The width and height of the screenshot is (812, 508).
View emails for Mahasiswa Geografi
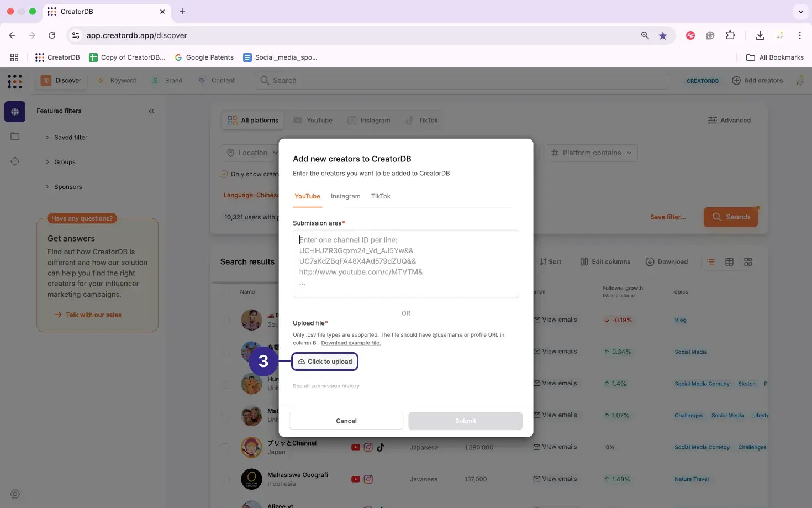pos(555,479)
